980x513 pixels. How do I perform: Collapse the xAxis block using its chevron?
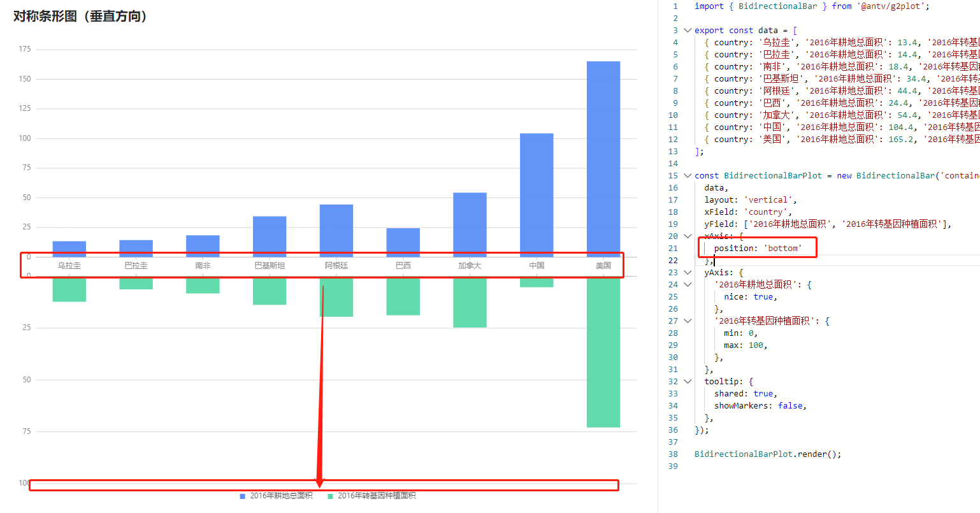tap(687, 236)
